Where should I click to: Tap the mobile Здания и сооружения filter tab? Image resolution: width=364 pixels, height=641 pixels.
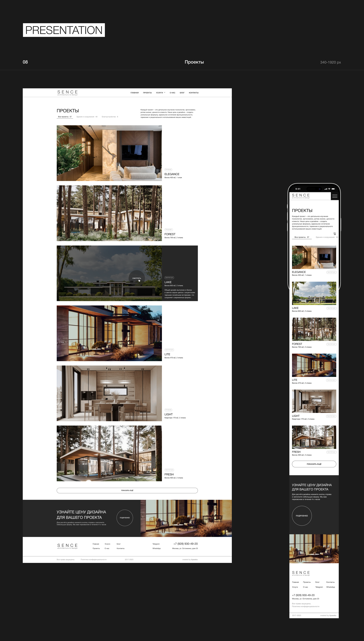coord(325,237)
